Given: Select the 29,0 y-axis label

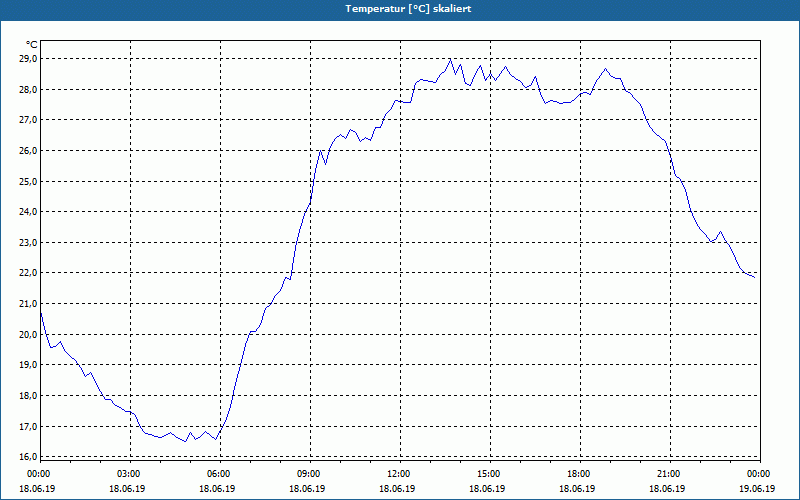Looking at the screenshot, I should [x=29, y=59].
